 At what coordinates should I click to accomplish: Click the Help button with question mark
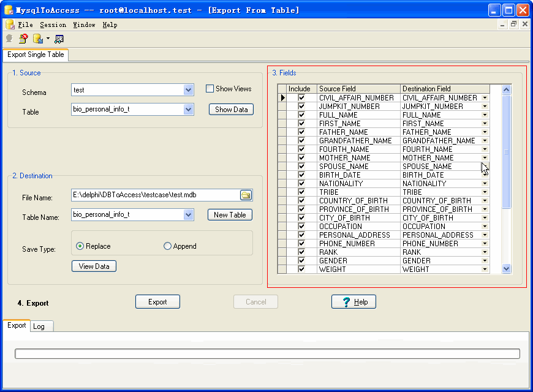coord(353,302)
